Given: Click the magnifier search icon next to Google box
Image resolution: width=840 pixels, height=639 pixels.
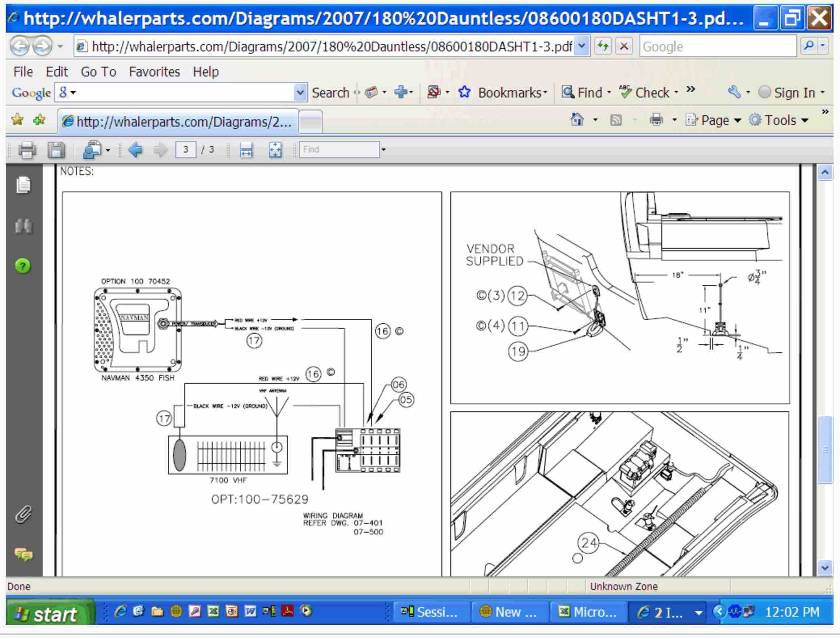Looking at the screenshot, I should tap(809, 47).
